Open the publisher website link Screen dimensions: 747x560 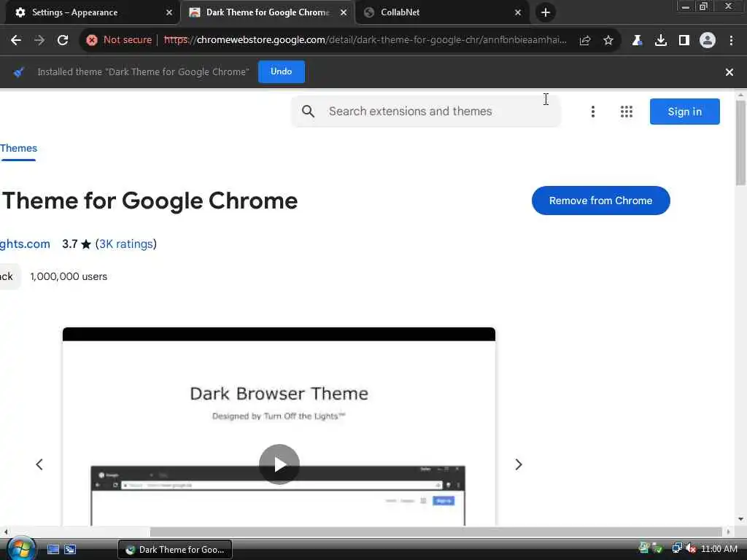(25, 244)
